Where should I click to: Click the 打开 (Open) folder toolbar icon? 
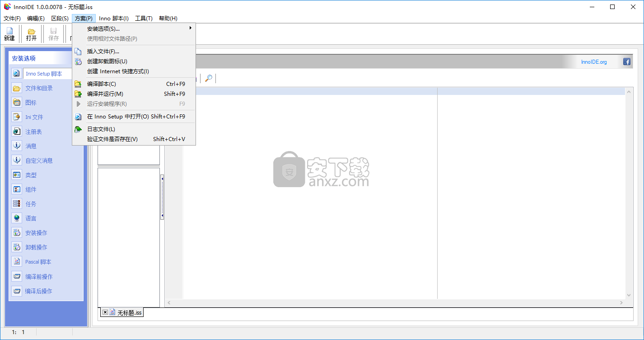coord(31,34)
